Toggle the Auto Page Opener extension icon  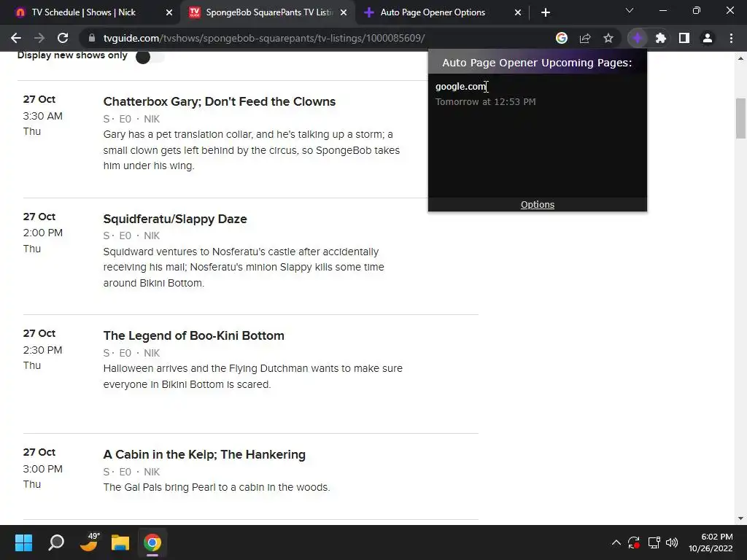[638, 38]
